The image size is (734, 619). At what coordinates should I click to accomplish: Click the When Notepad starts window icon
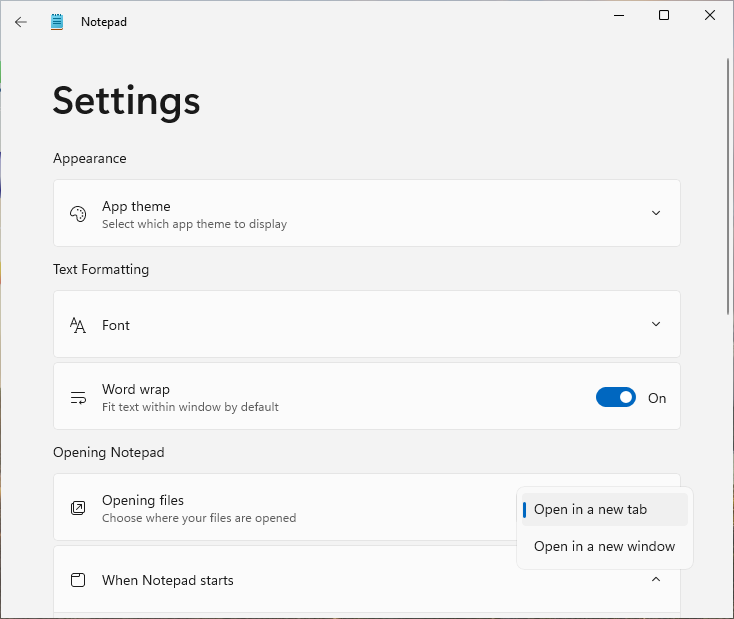[x=78, y=580]
